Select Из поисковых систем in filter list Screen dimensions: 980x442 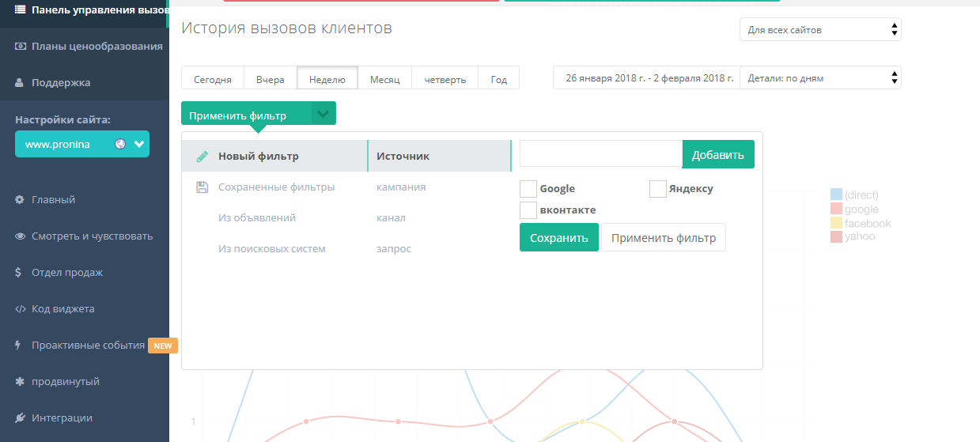click(x=272, y=248)
